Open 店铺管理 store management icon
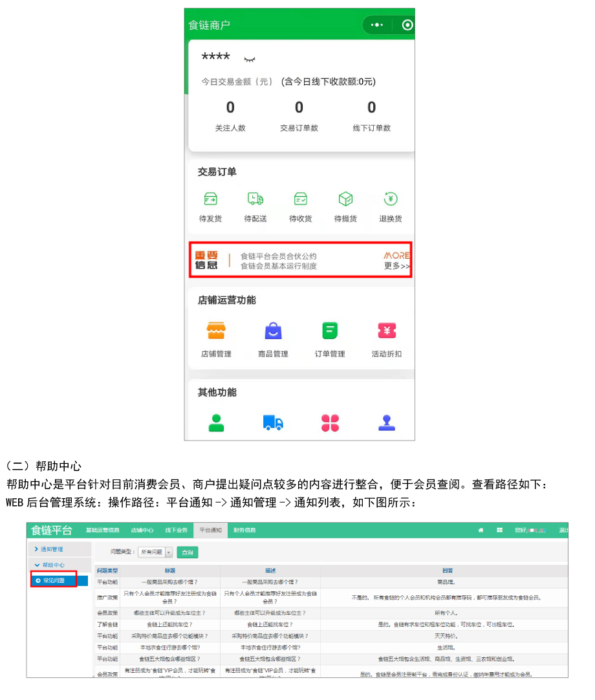This screenshot has height=700, width=595. pyautogui.click(x=215, y=331)
